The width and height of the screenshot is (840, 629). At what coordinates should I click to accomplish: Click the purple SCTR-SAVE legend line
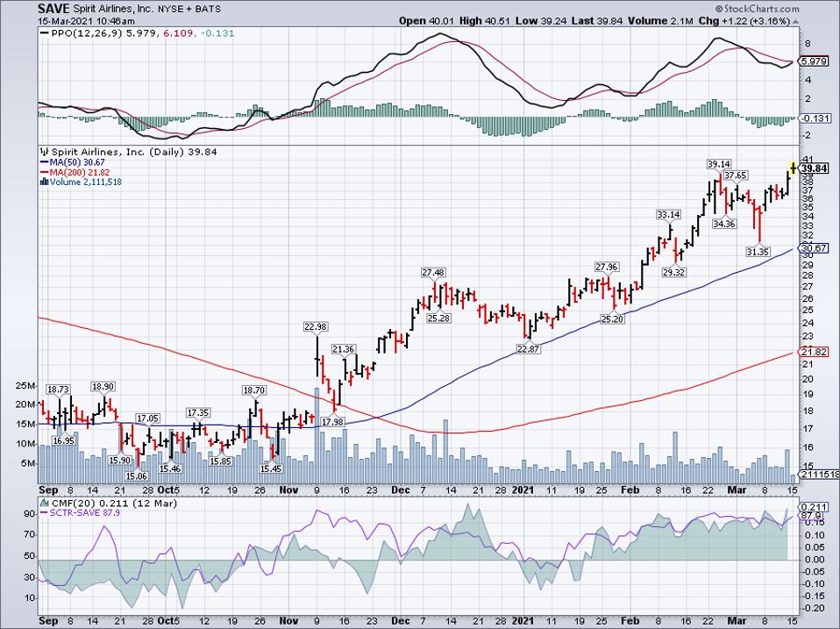(45, 513)
